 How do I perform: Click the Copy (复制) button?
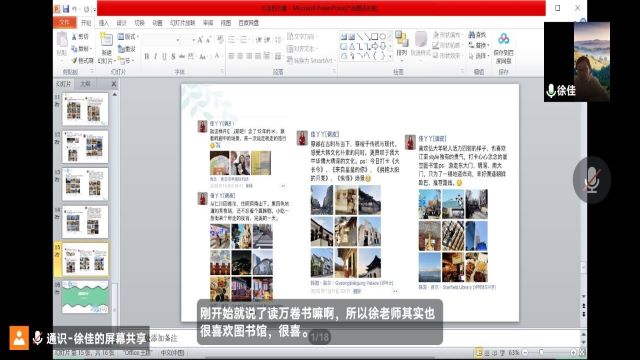point(82,49)
